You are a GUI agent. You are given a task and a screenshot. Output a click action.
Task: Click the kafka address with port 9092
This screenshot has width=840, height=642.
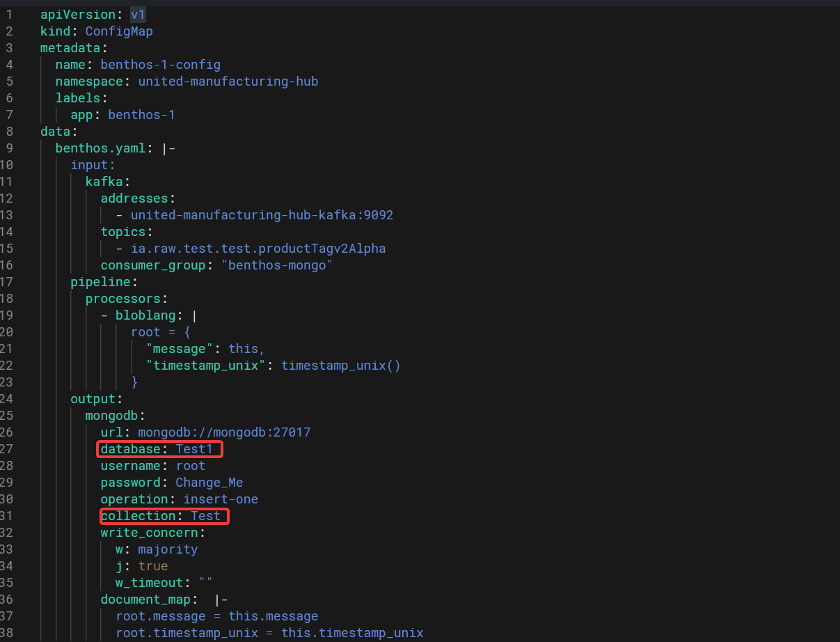[262, 214]
